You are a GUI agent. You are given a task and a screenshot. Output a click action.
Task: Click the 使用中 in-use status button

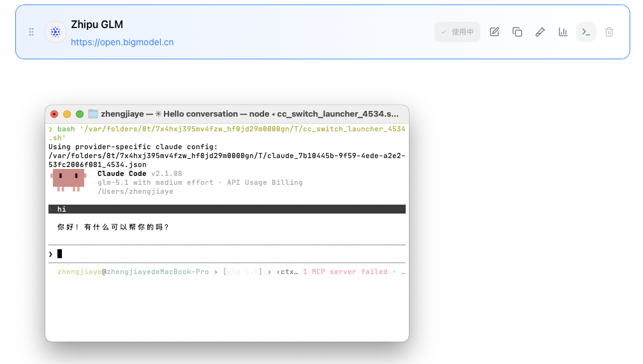(x=457, y=32)
